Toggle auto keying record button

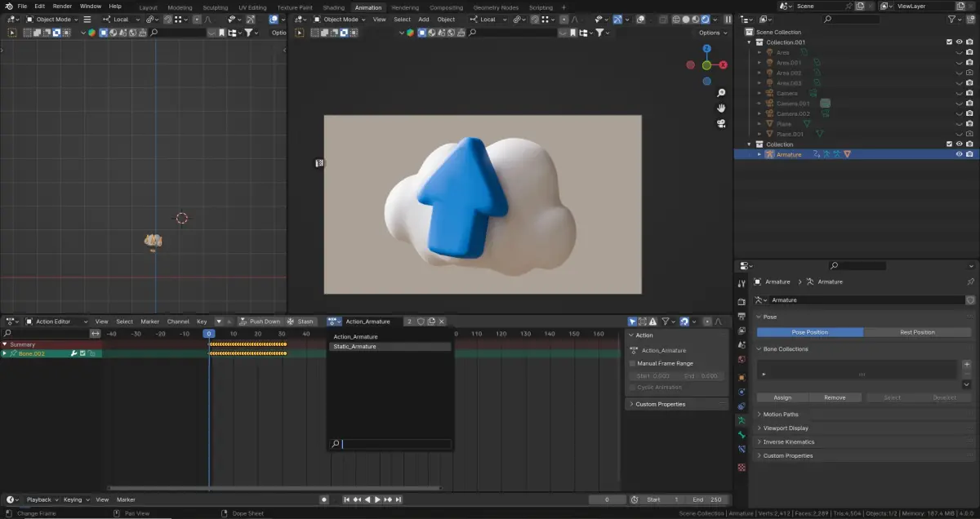pos(324,499)
